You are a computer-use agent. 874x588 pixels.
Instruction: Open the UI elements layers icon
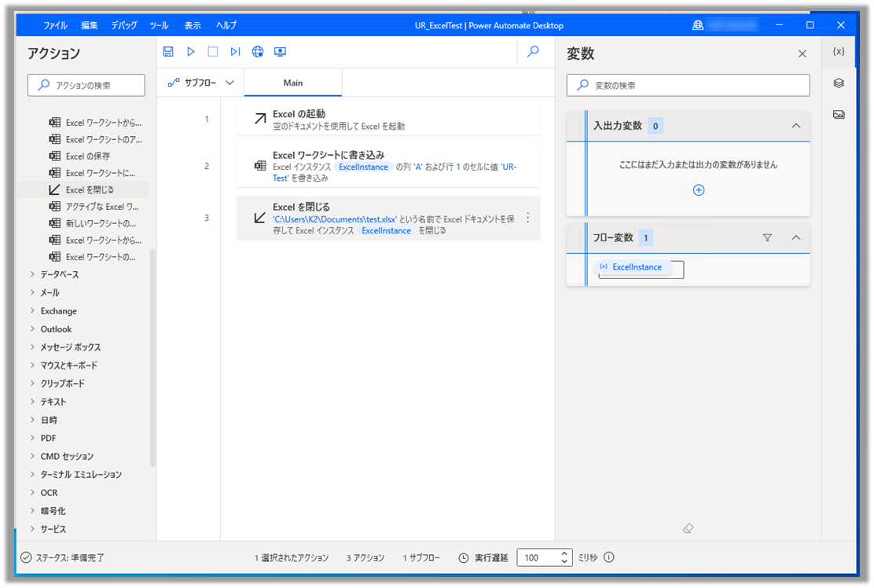click(x=839, y=83)
